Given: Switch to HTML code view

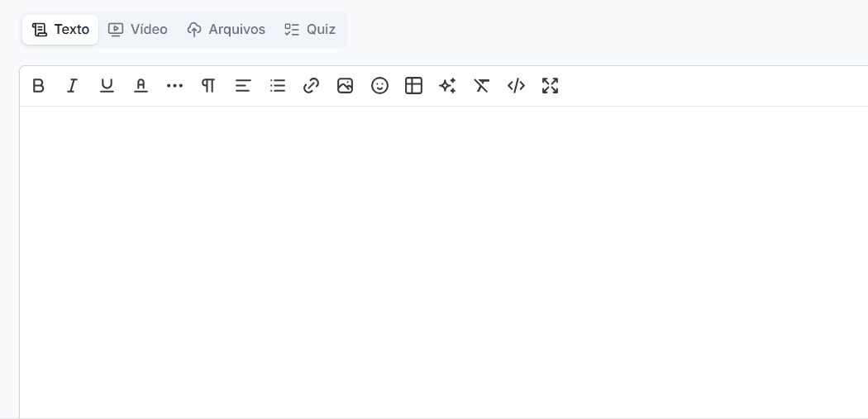Looking at the screenshot, I should click(x=516, y=86).
